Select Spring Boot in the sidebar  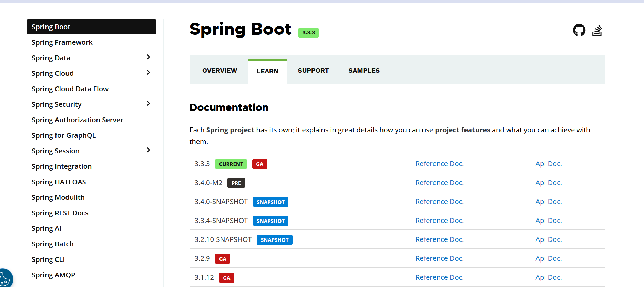coord(91,27)
